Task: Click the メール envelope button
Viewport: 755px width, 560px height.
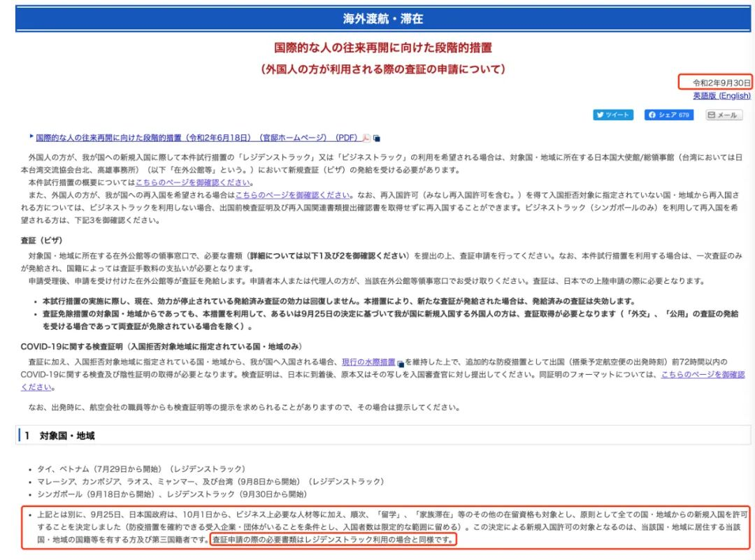Action: pos(724,115)
